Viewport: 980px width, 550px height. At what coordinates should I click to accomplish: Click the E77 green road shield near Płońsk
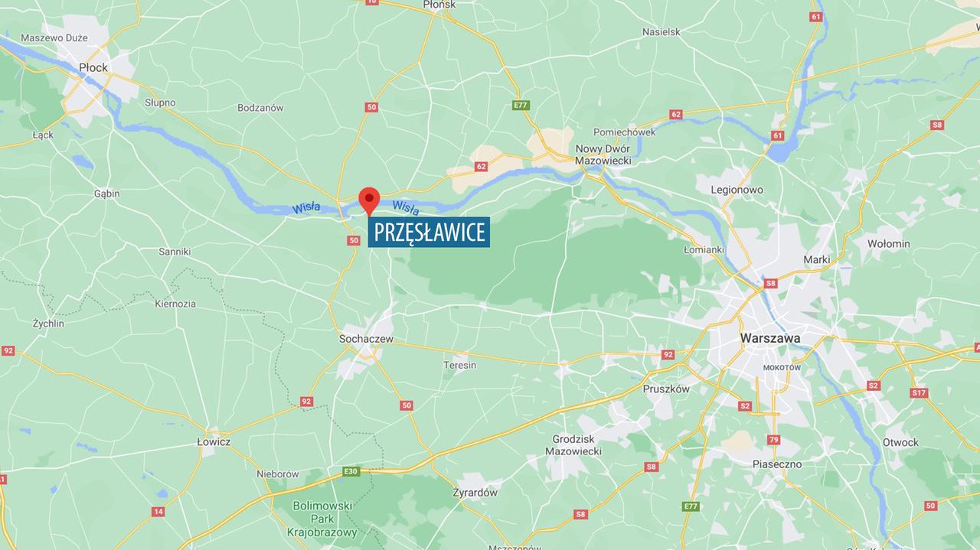pyautogui.click(x=521, y=105)
